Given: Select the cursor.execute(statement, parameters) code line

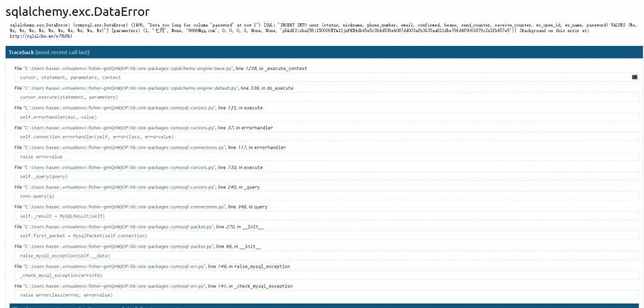Looking at the screenshot, I should [x=69, y=98].
